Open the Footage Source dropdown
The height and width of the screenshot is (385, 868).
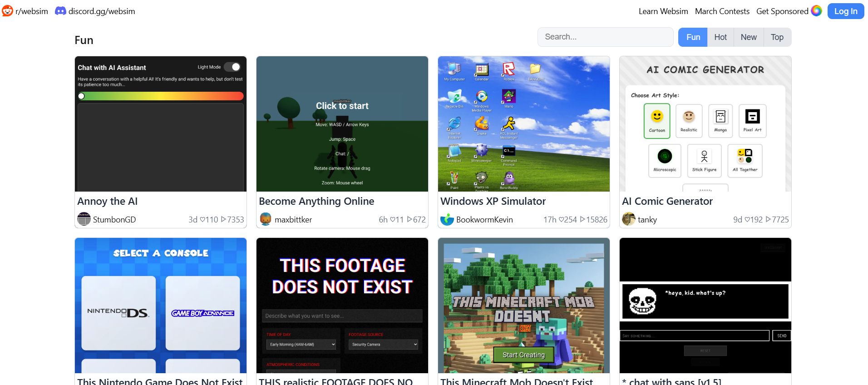coord(383,344)
